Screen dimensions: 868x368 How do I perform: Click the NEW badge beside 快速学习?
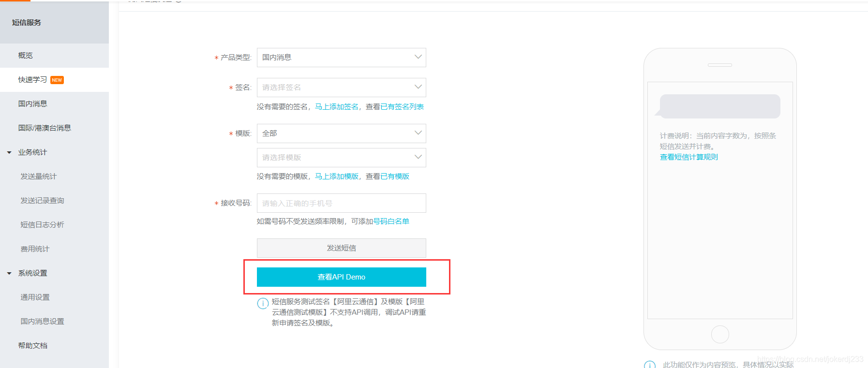point(57,80)
